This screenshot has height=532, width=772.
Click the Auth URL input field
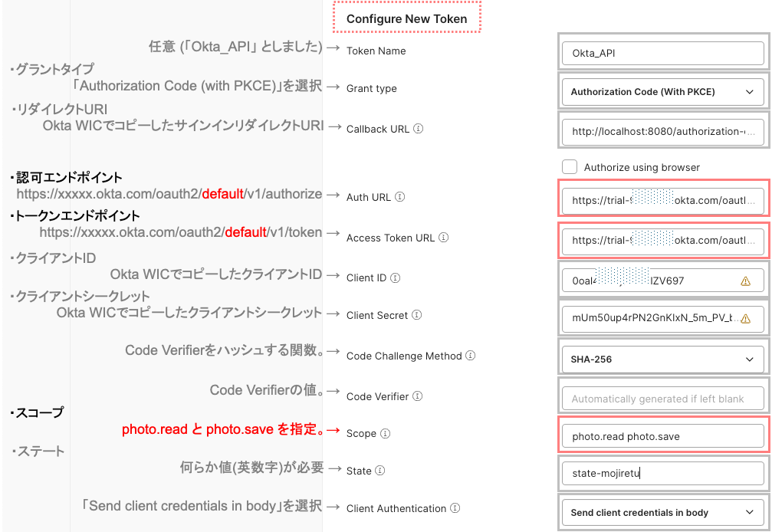662,200
